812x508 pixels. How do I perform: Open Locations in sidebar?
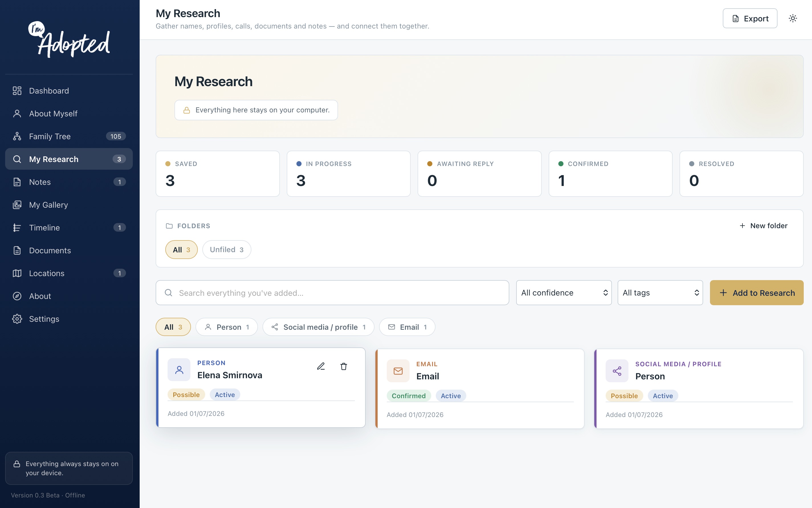(x=69, y=274)
